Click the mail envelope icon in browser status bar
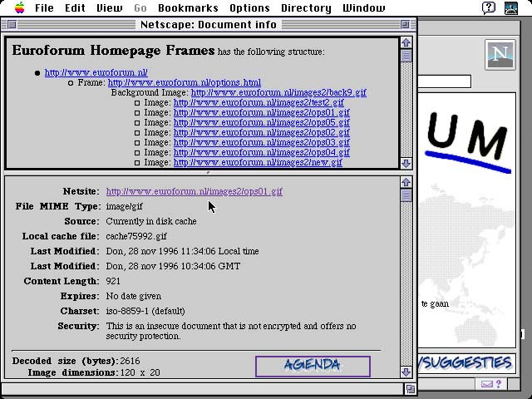This screenshot has height=399, width=532. pyautogui.click(x=486, y=384)
